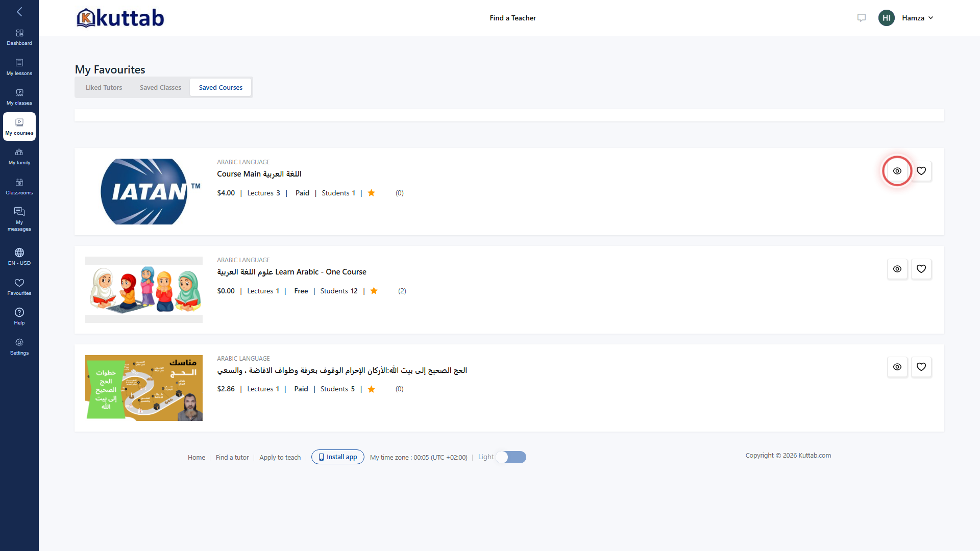980x551 pixels.
Task: Click the chat notification icon in header
Action: pyautogui.click(x=862, y=18)
